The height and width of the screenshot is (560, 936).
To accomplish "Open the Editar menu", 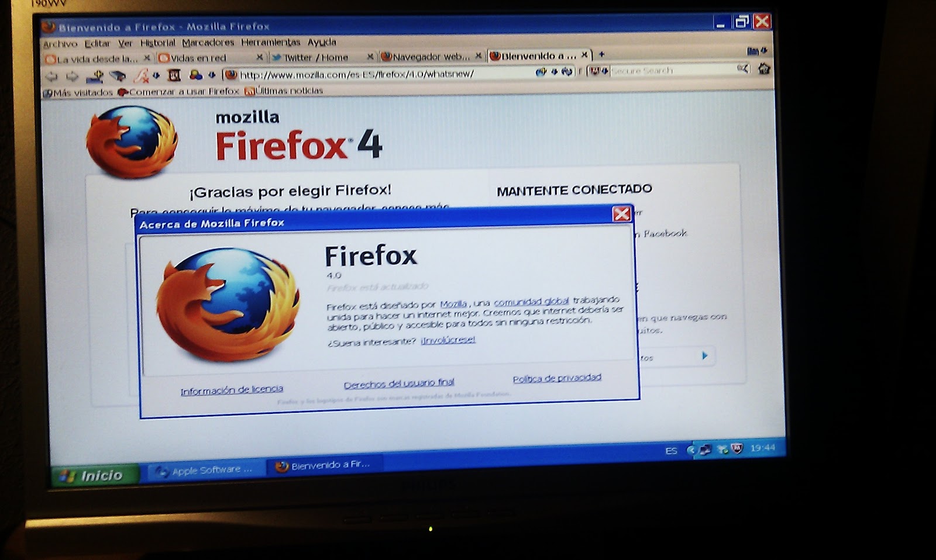I will click(97, 43).
